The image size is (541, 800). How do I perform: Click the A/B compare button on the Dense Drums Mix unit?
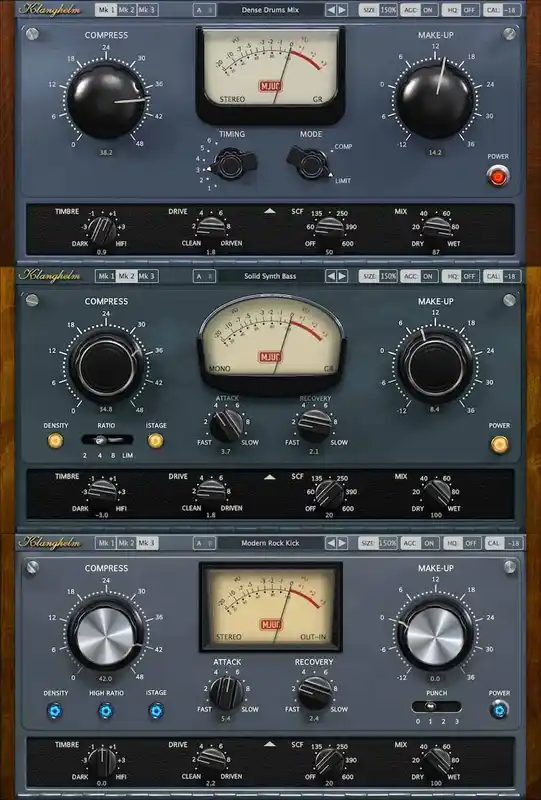tap(204, 10)
